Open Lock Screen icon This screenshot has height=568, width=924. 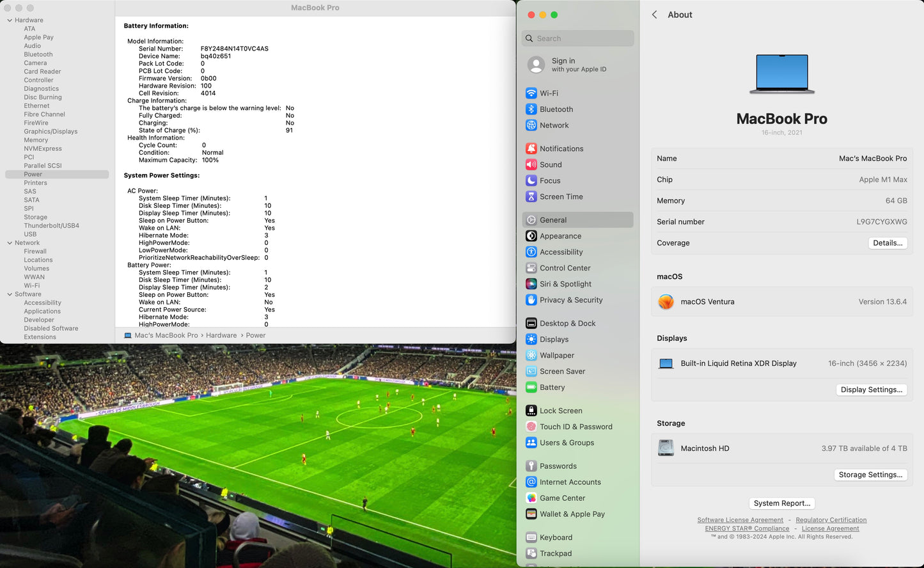click(x=531, y=411)
